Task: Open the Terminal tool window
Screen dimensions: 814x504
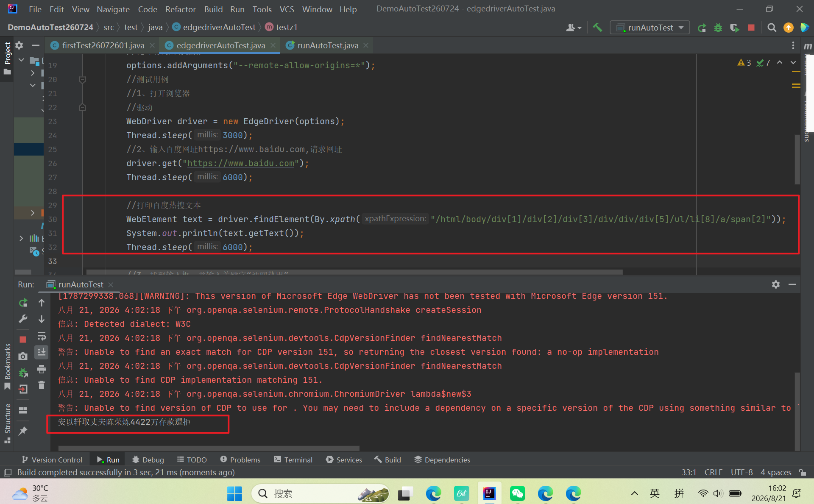Action: 293,459
